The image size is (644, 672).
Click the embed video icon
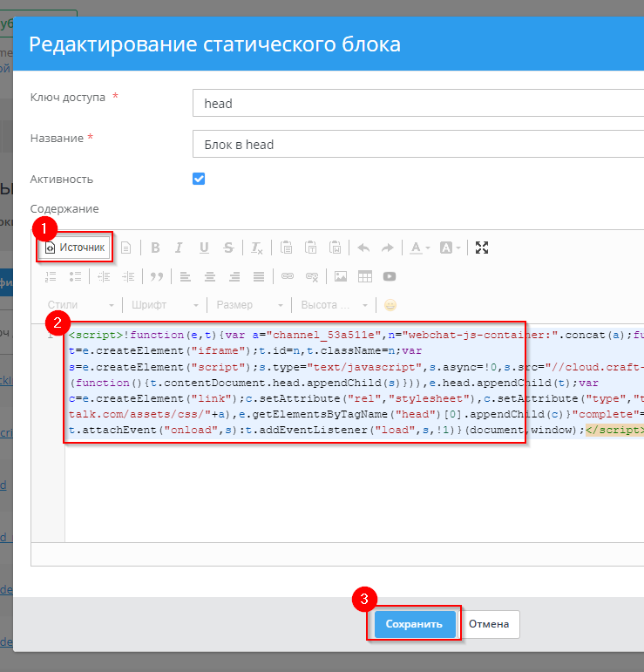click(390, 276)
